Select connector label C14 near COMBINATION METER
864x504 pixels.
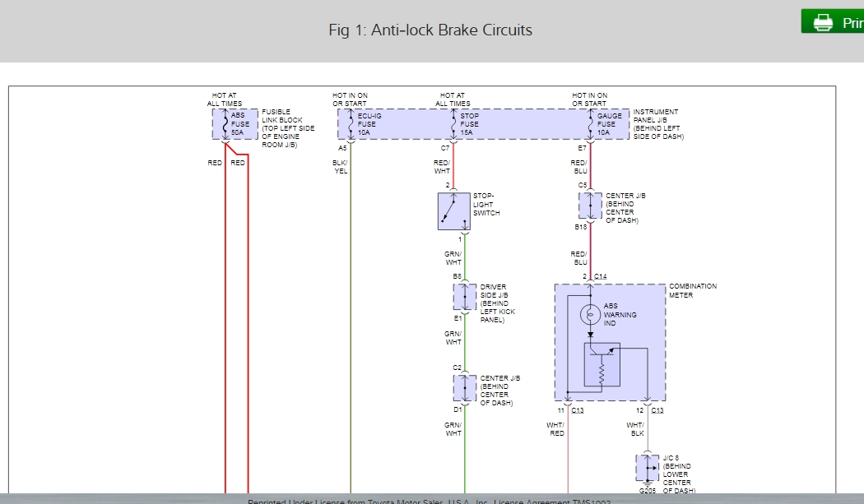(600, 275)
